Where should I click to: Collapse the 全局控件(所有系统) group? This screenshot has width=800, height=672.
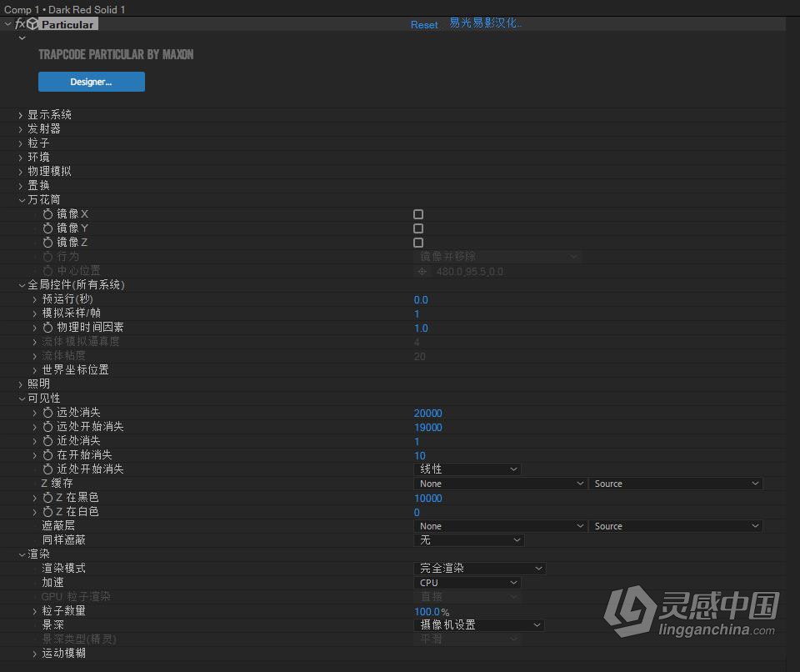(x=22, y=285)
